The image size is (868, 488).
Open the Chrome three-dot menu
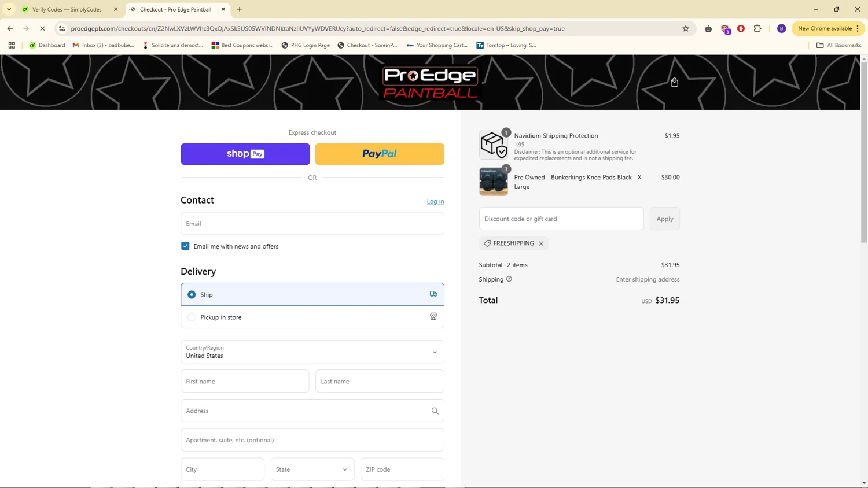[x=858, y=28]
